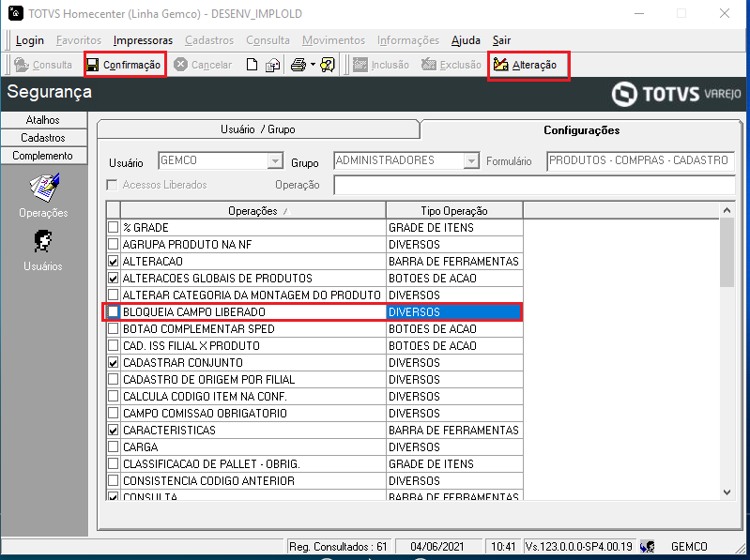750x560 pixels.
Task: Click the Inclusão toolbar icon
Action: (x=360, y=65)
